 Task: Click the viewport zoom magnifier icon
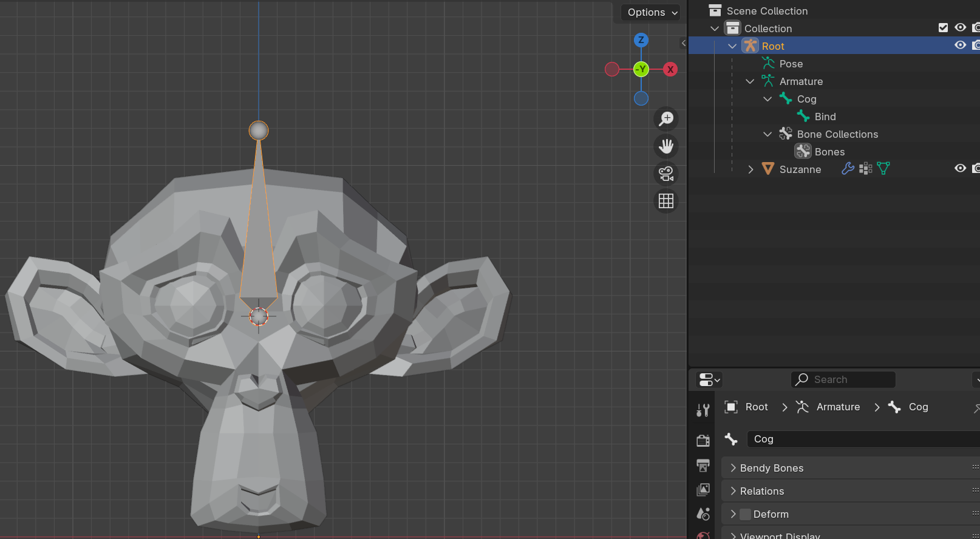pyautogui.click(x=666, y=118)
